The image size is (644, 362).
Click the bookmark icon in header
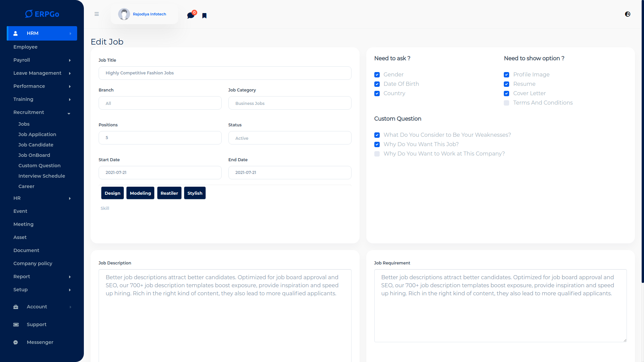(x=204, y=16)
